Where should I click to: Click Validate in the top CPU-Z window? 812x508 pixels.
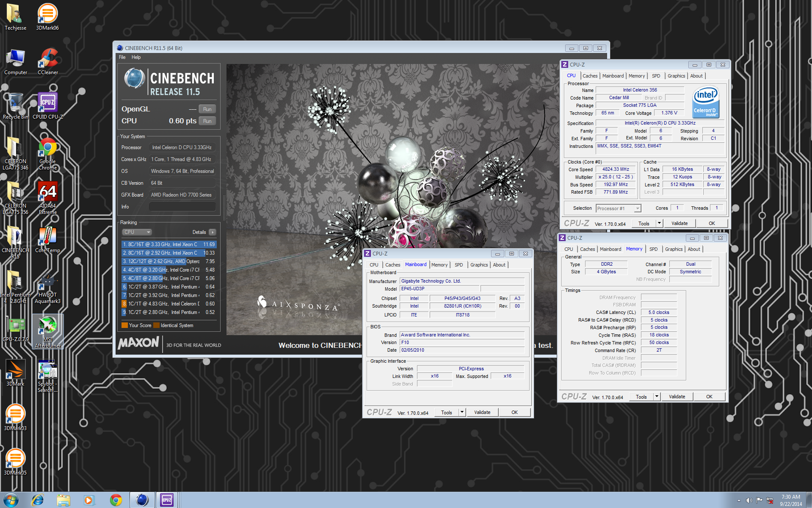(x=679, y=223)
